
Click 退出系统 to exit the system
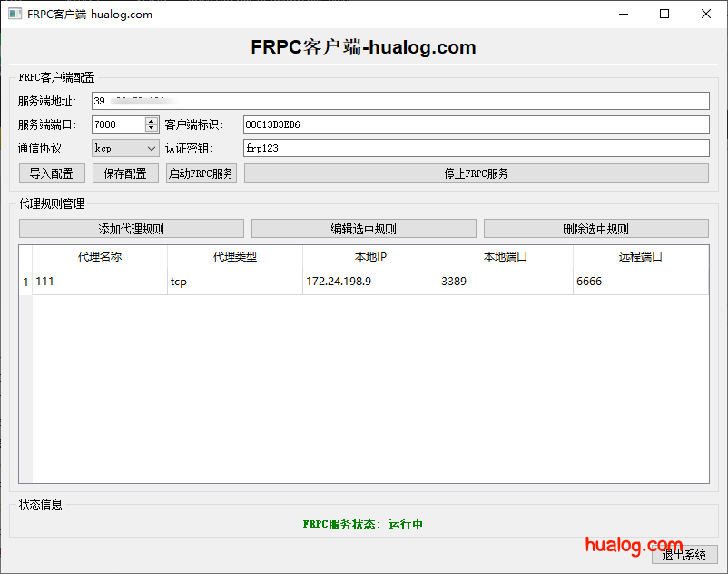(684, 555)
